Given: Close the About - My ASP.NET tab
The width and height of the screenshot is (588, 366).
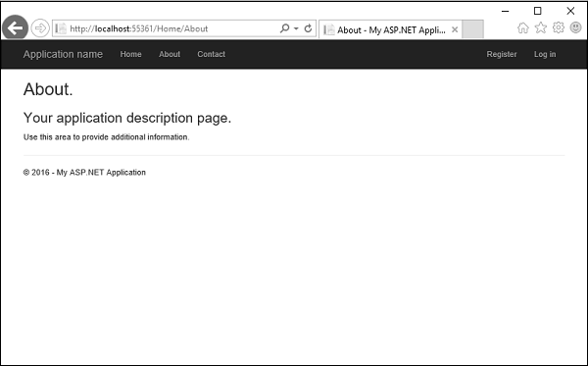Looking at the screenshot, I should pyautogui.click(x=455, y=29).
